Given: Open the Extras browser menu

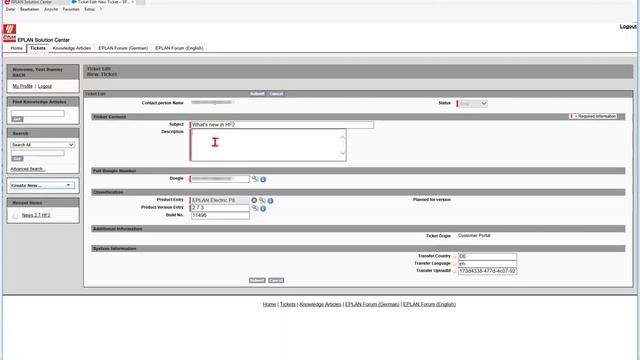Looking at the screenshot, I should click(89, 9).
